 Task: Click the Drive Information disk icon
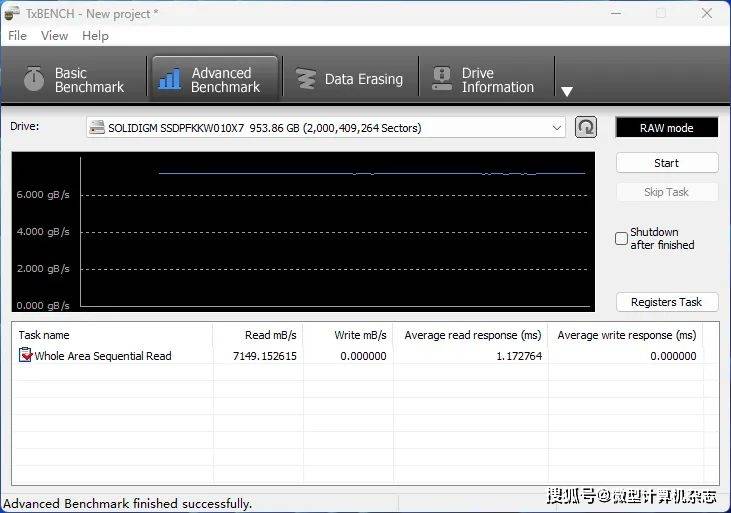441,79
